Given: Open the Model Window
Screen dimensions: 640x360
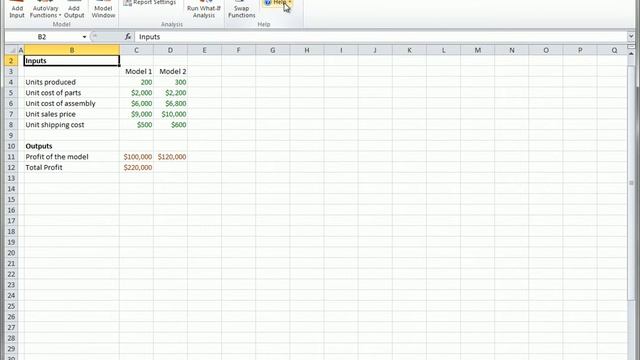Looking at the screenshot, I should (x=103, y=9).
